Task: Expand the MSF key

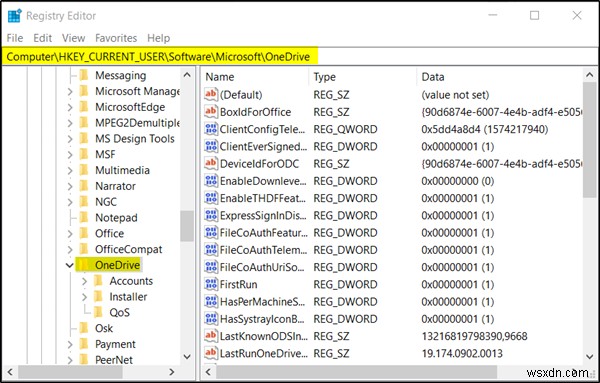Action: 70,155
